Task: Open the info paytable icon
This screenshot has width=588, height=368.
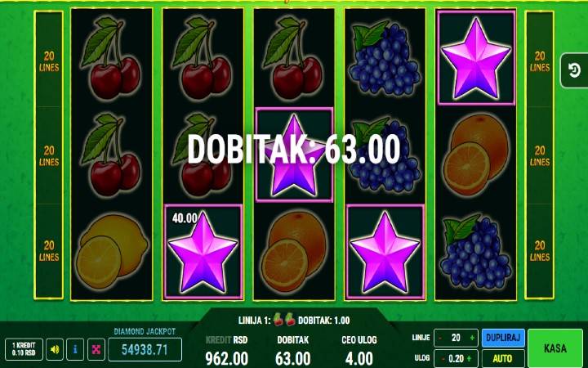Action: pyautogui.click(x=75, y=349)
